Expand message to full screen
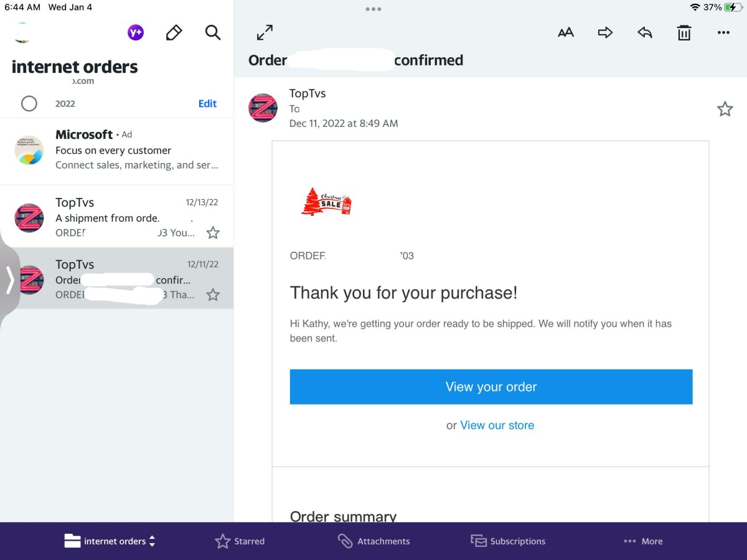 coord(265,33)
